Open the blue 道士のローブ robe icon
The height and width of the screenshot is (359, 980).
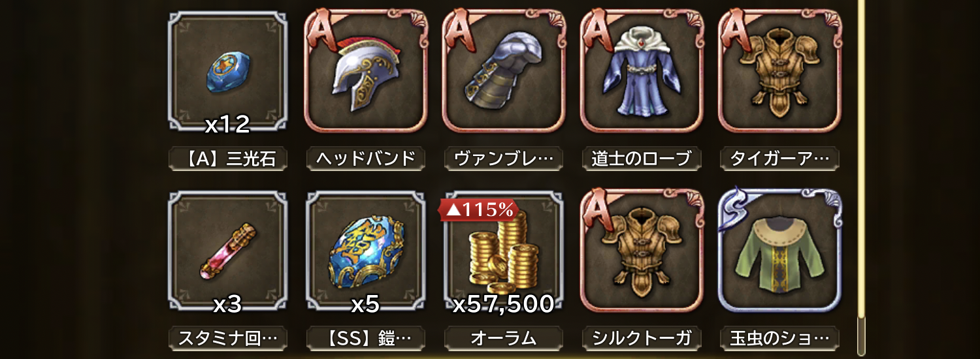[642, 71]
